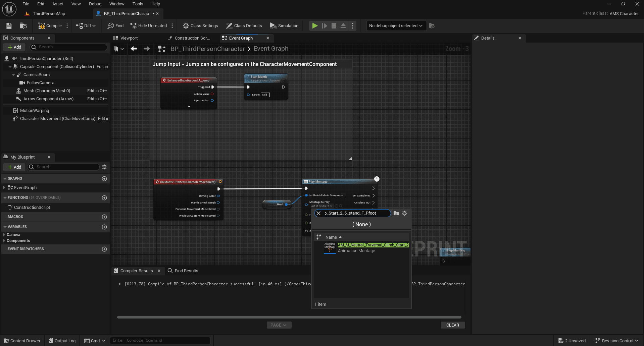The width and height of the screenshot is (644, 346).
Task: Add a new graph
Action: tap(104, 179)
